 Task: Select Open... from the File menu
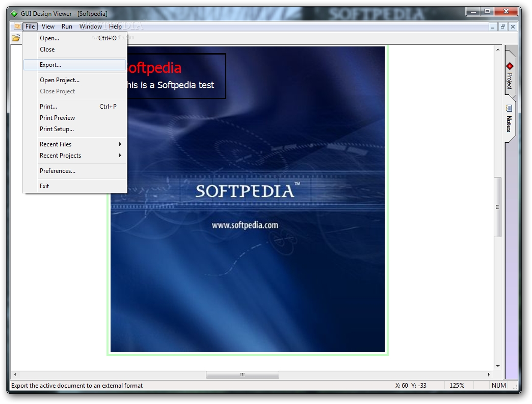click(x=74, y=38)
